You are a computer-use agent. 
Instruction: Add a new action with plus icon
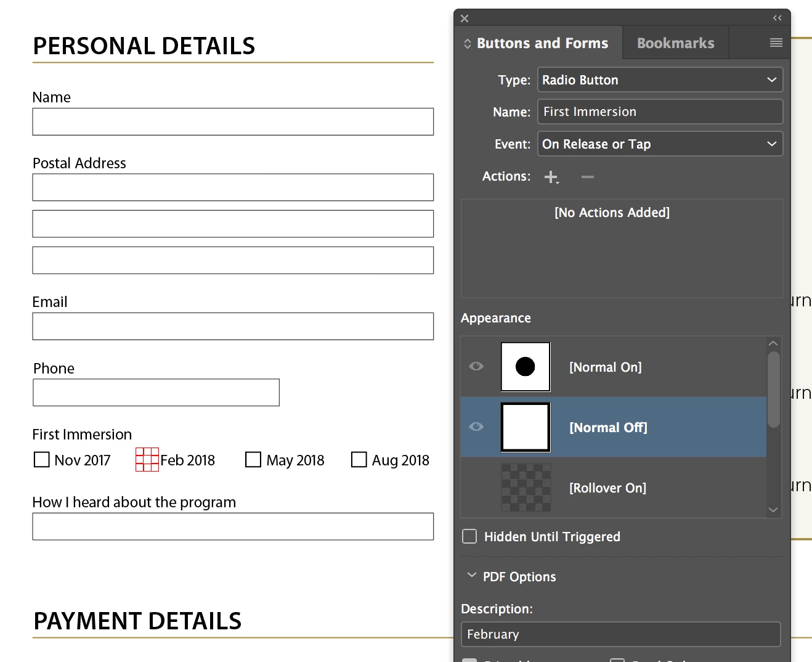click(551, 178)
